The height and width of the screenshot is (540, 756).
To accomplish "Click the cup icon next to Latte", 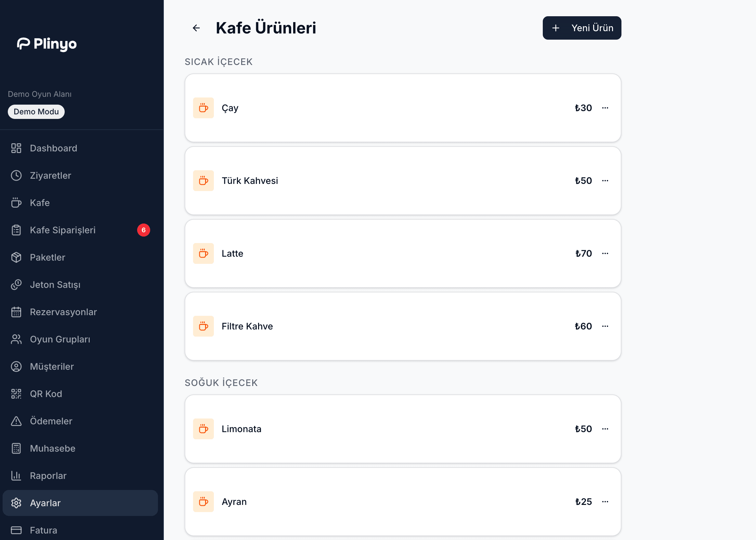I will (203, 253).
